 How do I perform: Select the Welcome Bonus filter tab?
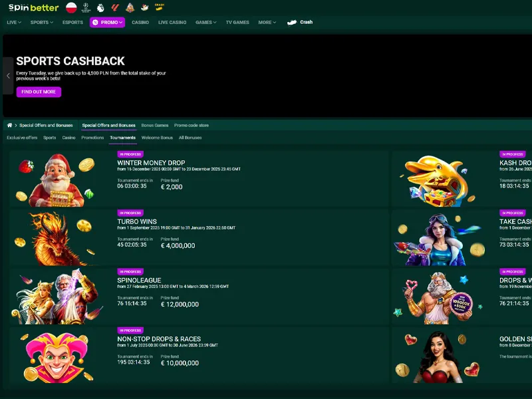(157, 138)
